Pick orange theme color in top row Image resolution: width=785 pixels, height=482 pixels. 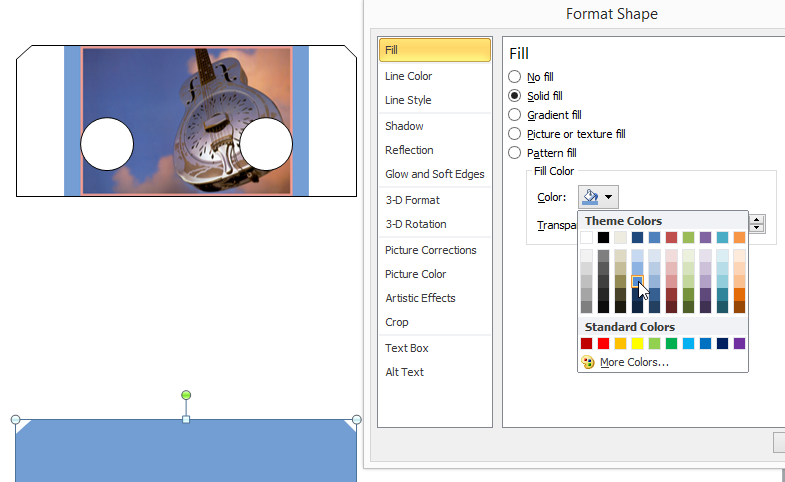[x=739, y=237]
